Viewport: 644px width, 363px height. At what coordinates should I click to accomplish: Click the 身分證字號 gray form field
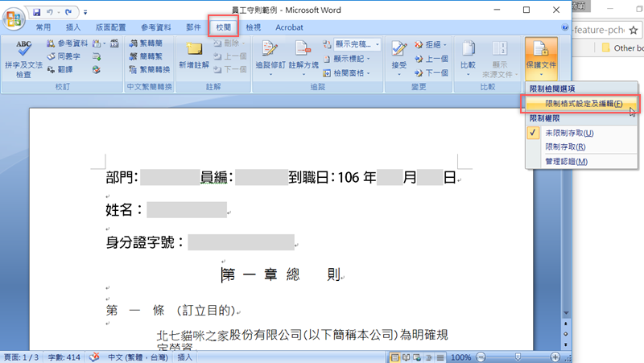click(x=241, y=242)
